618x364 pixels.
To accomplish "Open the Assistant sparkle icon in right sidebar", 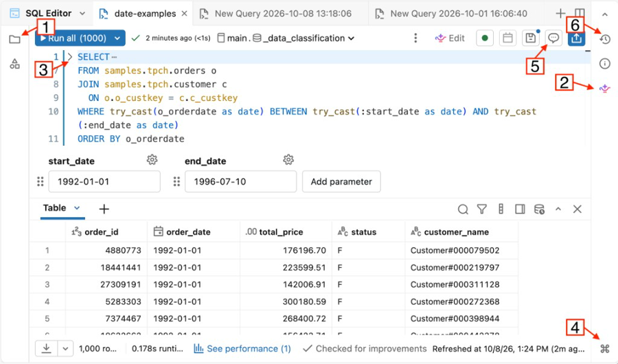I will click(x=605, y=89).
